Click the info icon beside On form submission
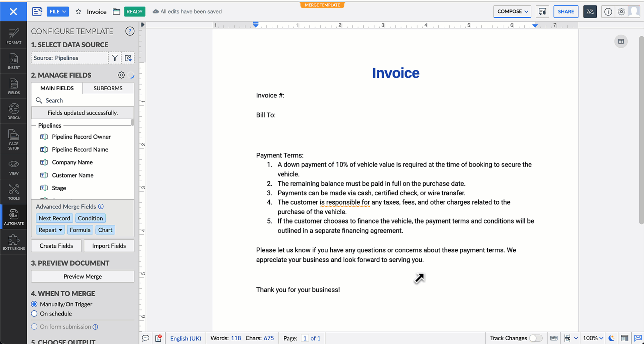This screenshot has height=344, width=644. point(95,327)
